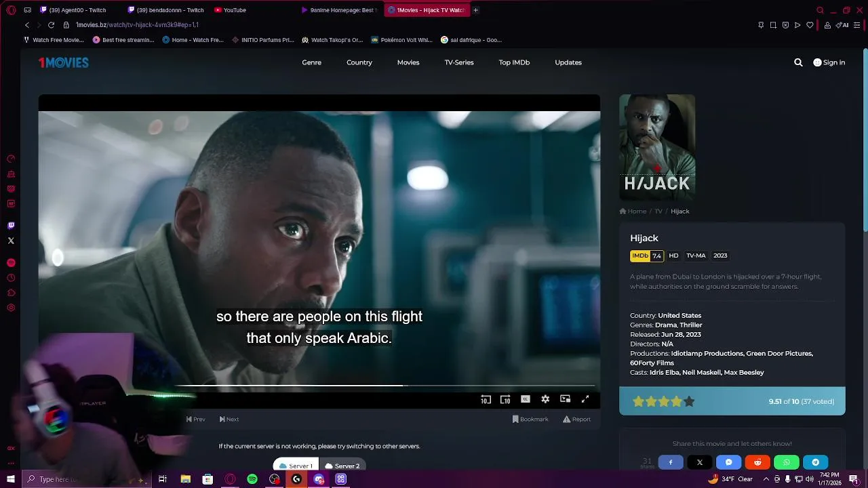Click the TV breadcrumb

[x=658, y=211]
